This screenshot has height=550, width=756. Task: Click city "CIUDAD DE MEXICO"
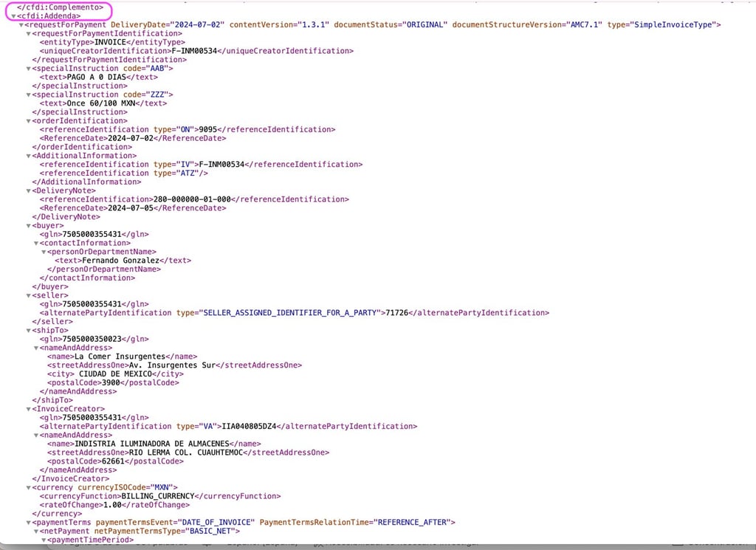pyautogui.click(x=116, y=374)
